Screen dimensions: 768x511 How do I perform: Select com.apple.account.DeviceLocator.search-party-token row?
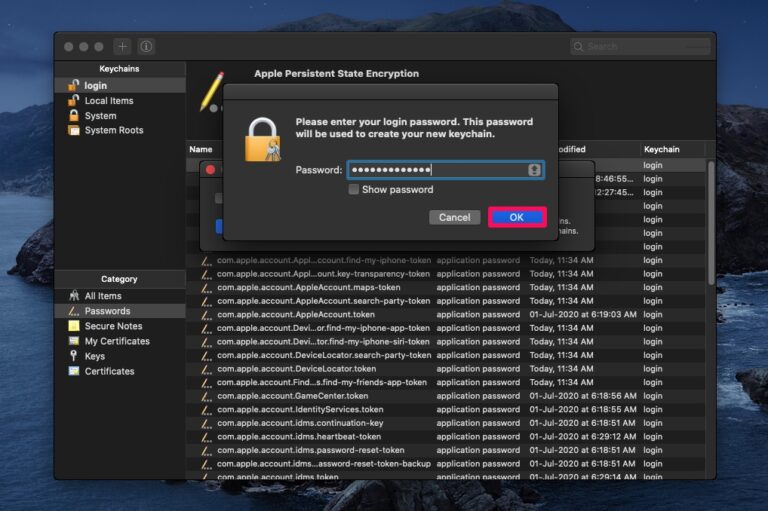pyautogui.click(x=446, y=355)
